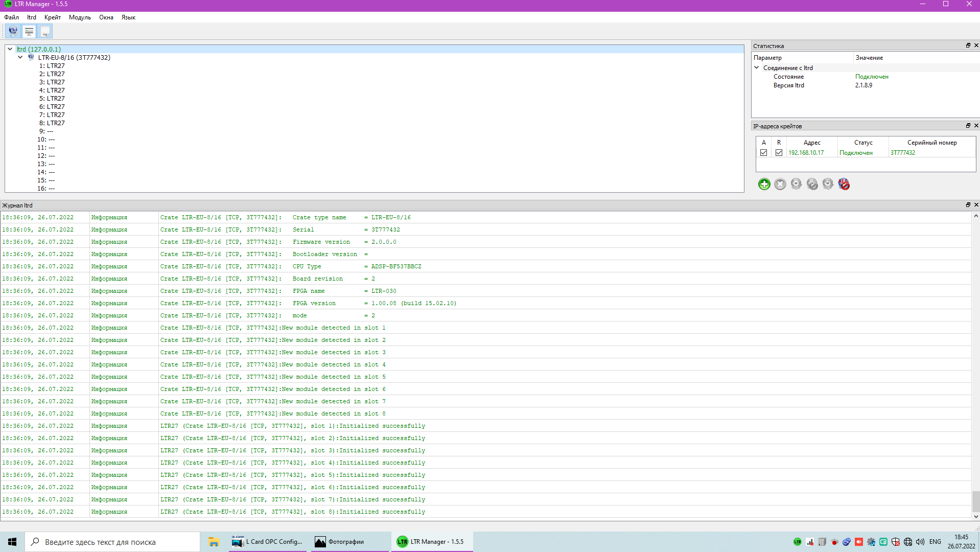Collapse the Соединение с ltrd statistics group
Image resolution: width=980 pixels, height=552 pixels.
pyautogui.click(x=757, y=67)
